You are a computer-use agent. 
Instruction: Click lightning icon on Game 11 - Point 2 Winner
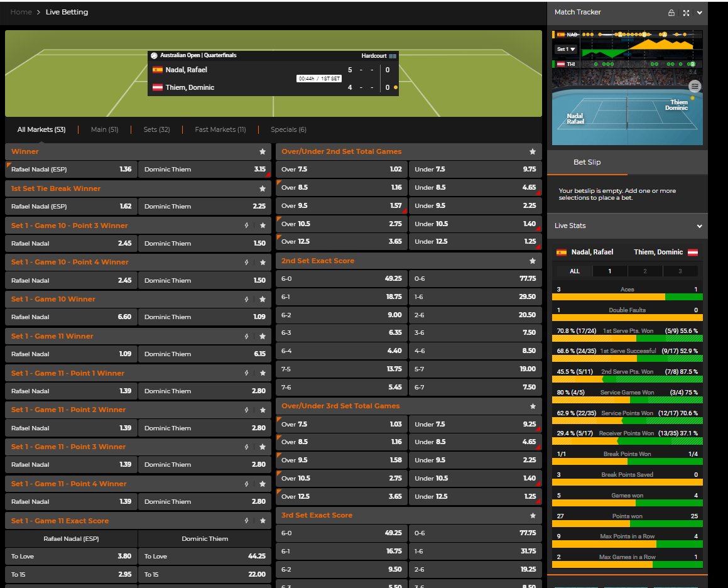point(246,410)
